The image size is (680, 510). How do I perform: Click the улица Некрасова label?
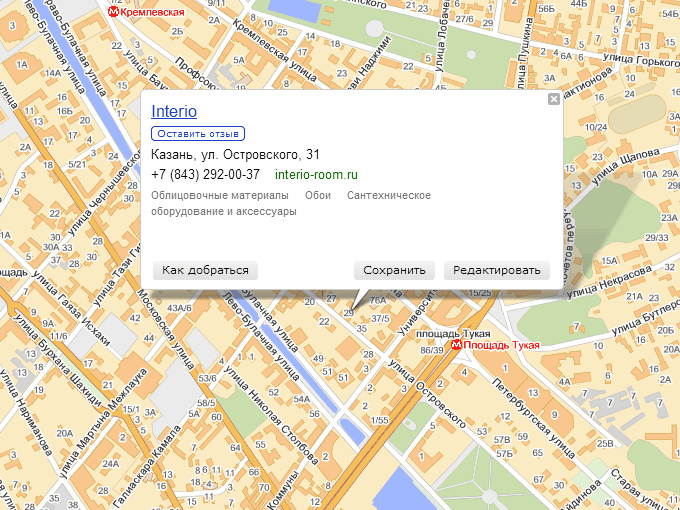click(x=608, y=282)
